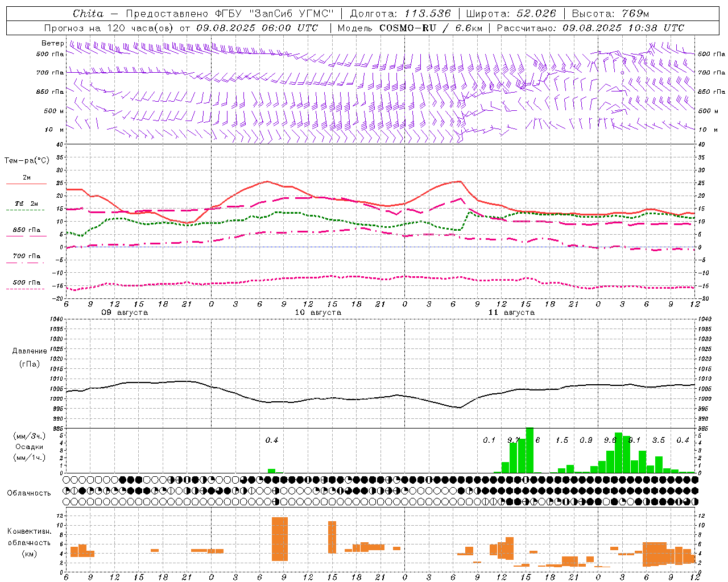
Task: Select "Прогноз на 120 часа(ов)" forecast text
Action: tap(109, 28)
